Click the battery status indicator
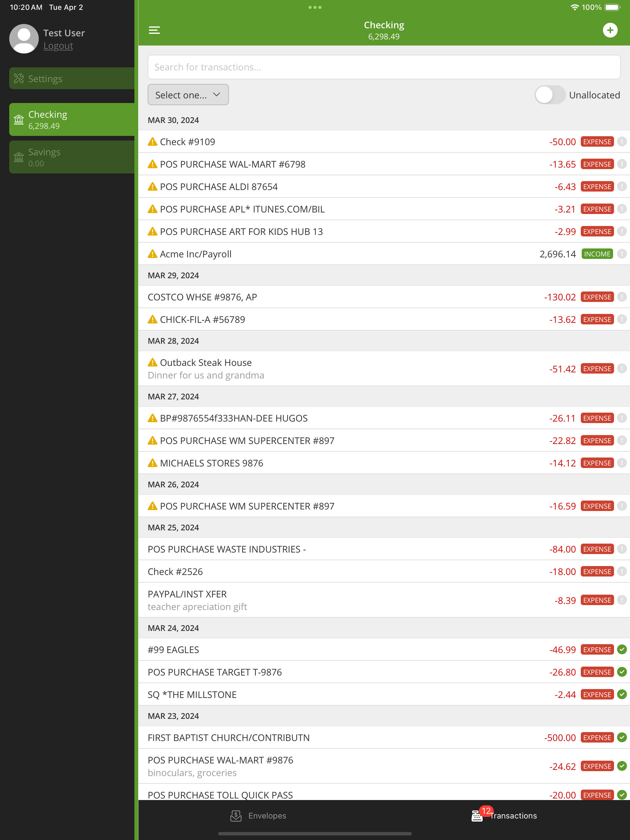The height and width of the screenshot is (840, 630). (612, 7)
